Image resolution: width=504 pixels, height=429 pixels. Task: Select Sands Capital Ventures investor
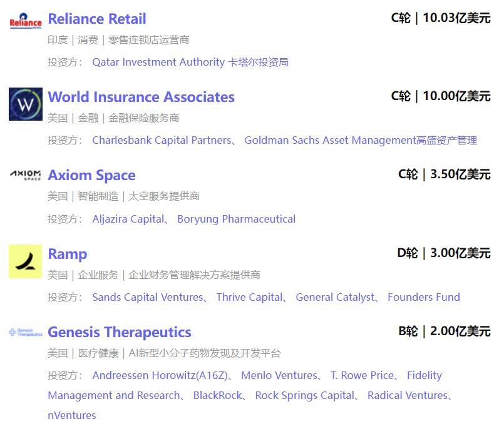147,297
